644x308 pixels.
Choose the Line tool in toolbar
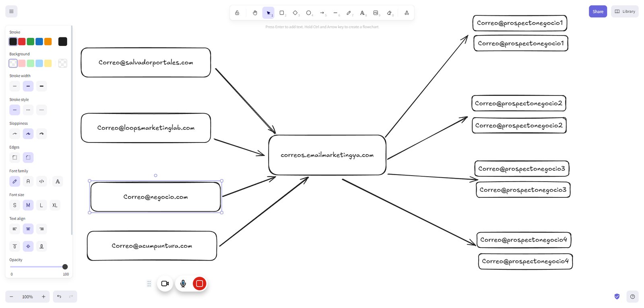(335, 13)
